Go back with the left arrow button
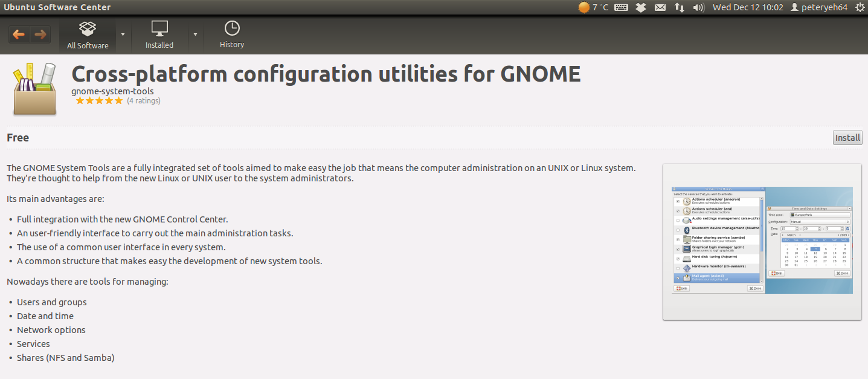This screenshot has height=379, width=868. (x=19, y=34)
